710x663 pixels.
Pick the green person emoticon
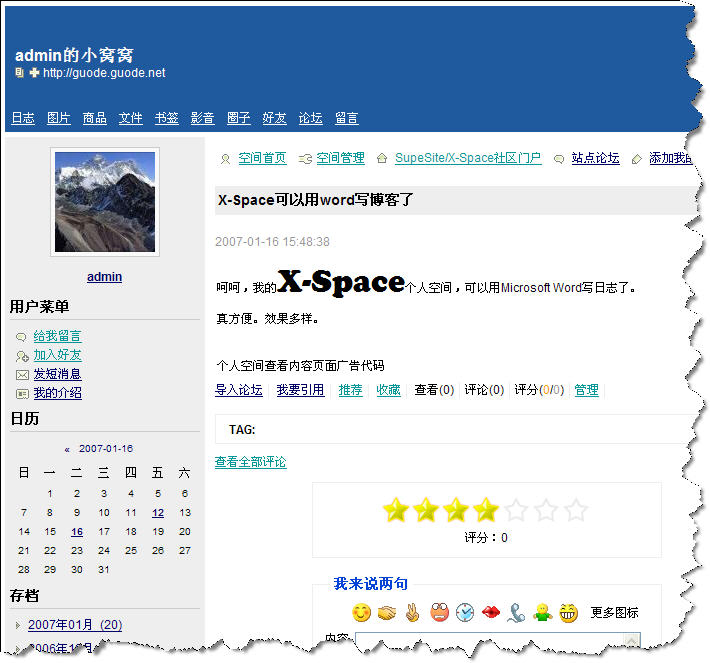pos(542,613)
